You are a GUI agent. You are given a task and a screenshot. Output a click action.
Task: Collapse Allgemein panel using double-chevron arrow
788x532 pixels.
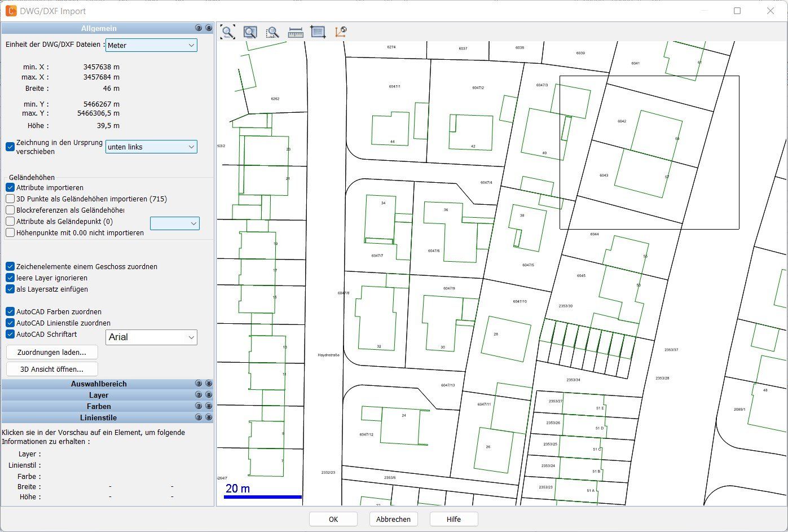click(x=209, y=28)
